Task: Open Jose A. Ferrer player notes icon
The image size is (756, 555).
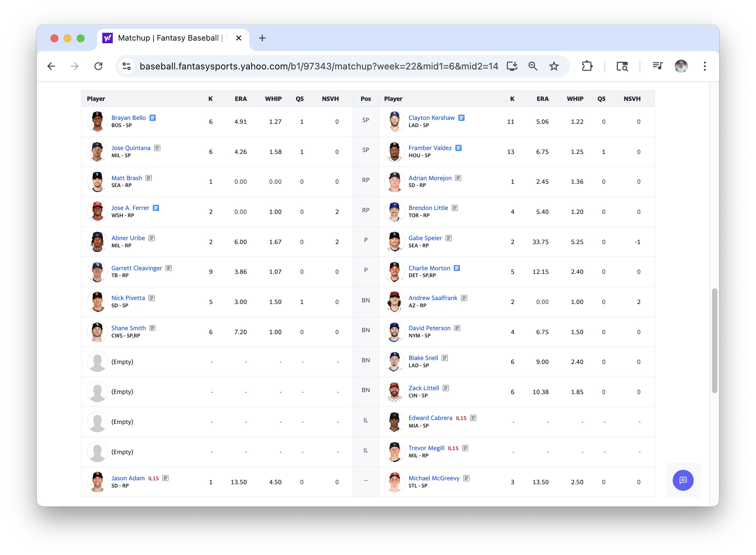Action: point(156,208)
